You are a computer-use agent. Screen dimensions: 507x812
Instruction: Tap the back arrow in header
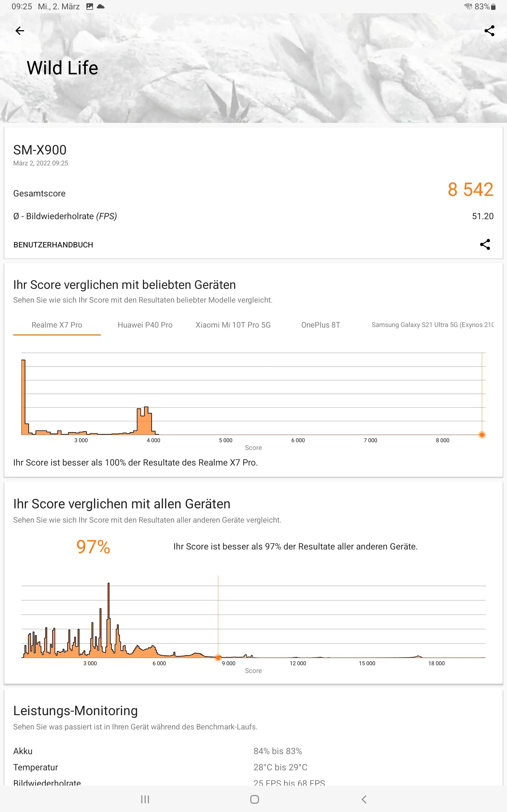(20, 31)
